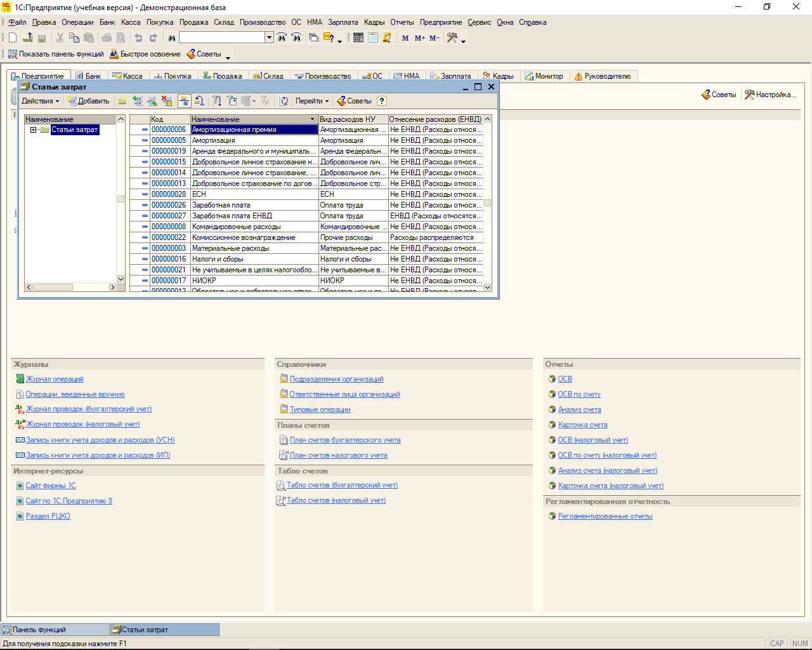Click the Open file toolbar icon
This screenshot has height=650, width=812.
tap(27, 37)
